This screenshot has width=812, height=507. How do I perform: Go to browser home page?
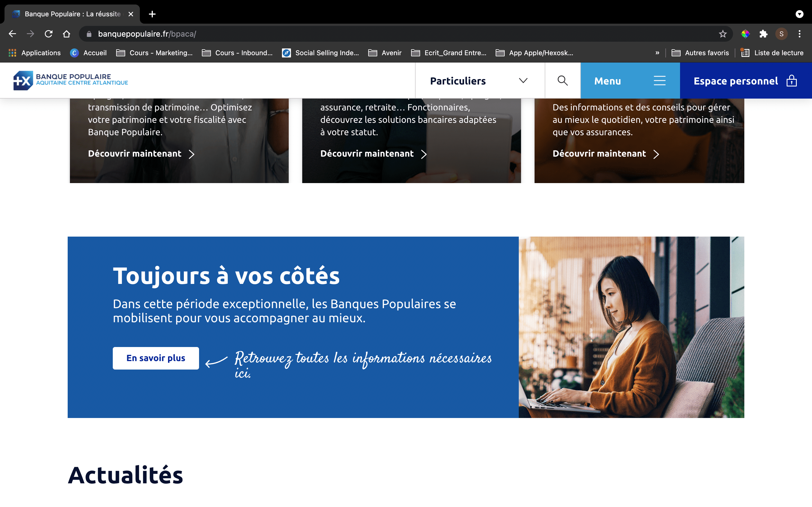(67, 34)
